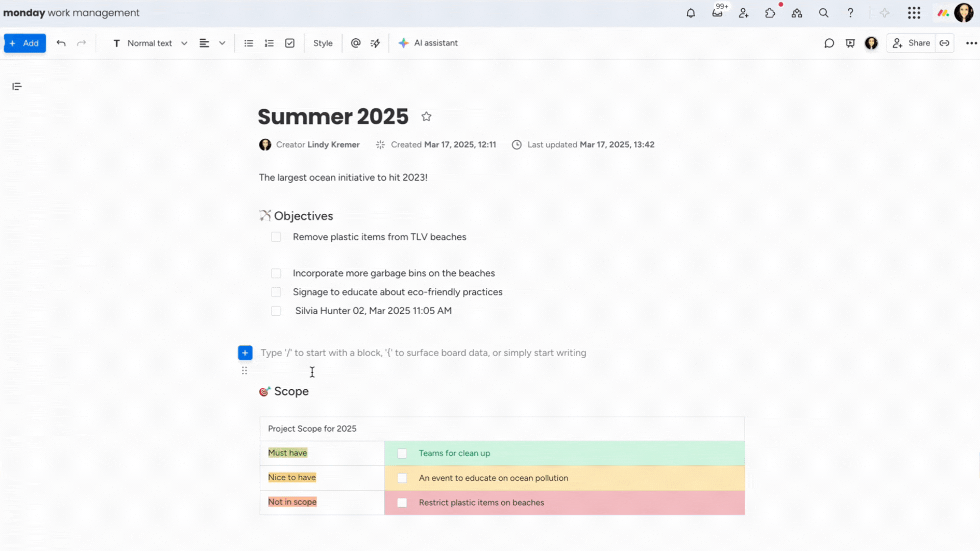
Task: Open the search magnifier
Action: pyautogui.click(x=823, y=13)
